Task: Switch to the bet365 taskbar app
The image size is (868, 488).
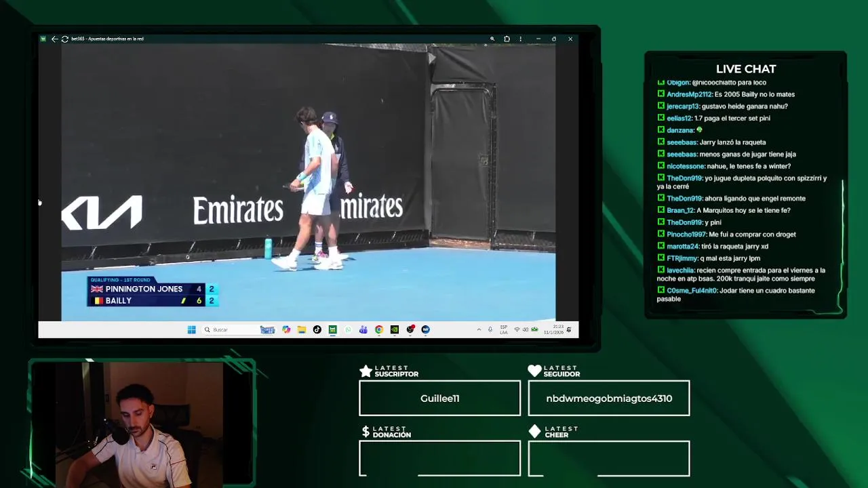Action: 332,329
